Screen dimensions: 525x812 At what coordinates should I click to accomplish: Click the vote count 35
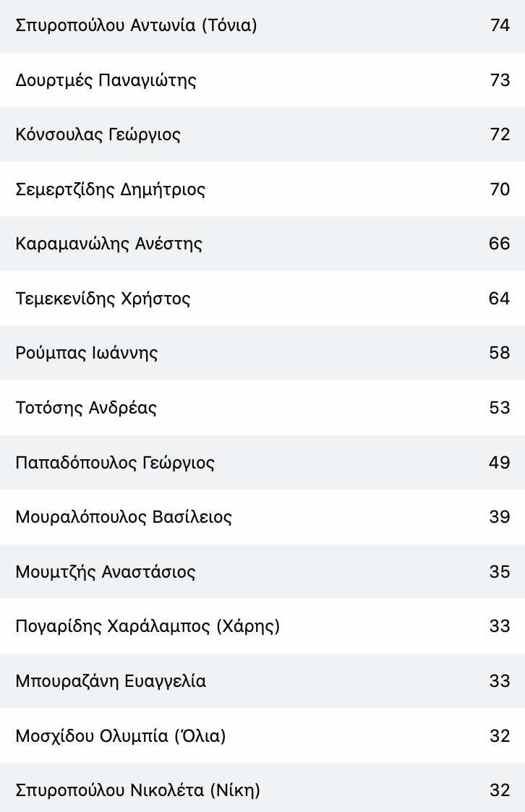point(499,572)
